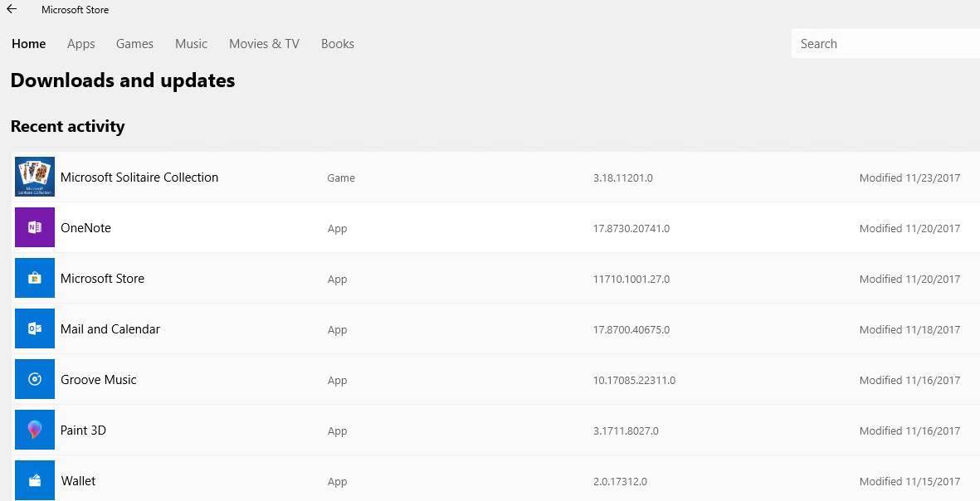980x501 pixels.
Task: Click Modified 11/18/2017 date
Action: click(x=910, y=330)
